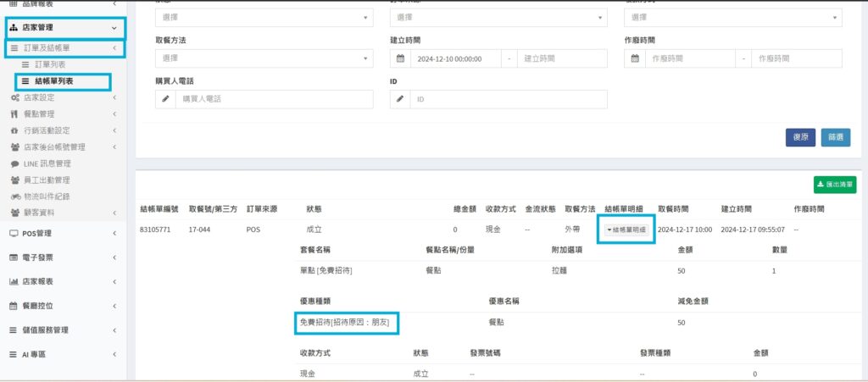868x382 pixels.
Task: Open 店家設定 via its gear icon
Action: point(14,97)
